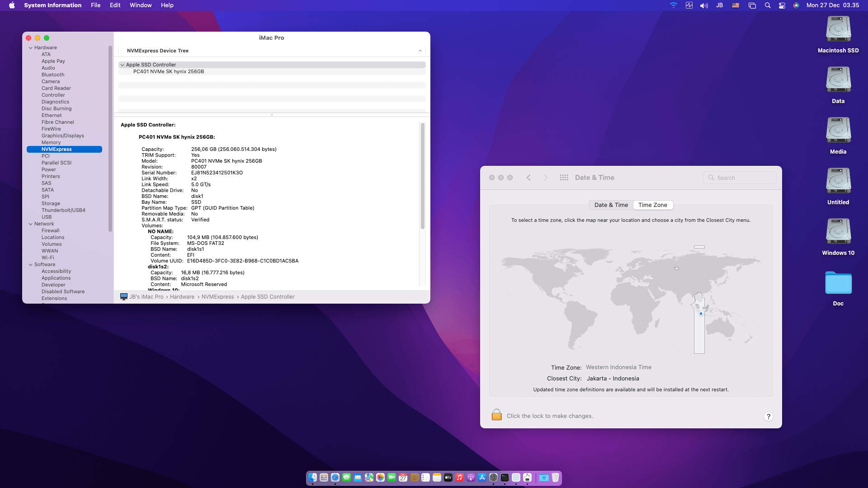Select the Untitled drive on desktop

838,181
